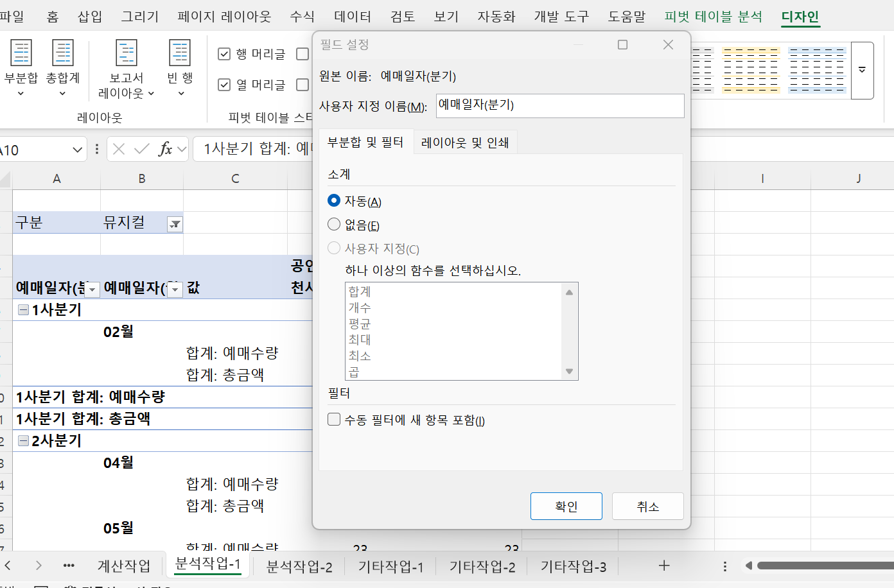
Task: Add a new sheet with plus icon
Action: click(664, 566)
